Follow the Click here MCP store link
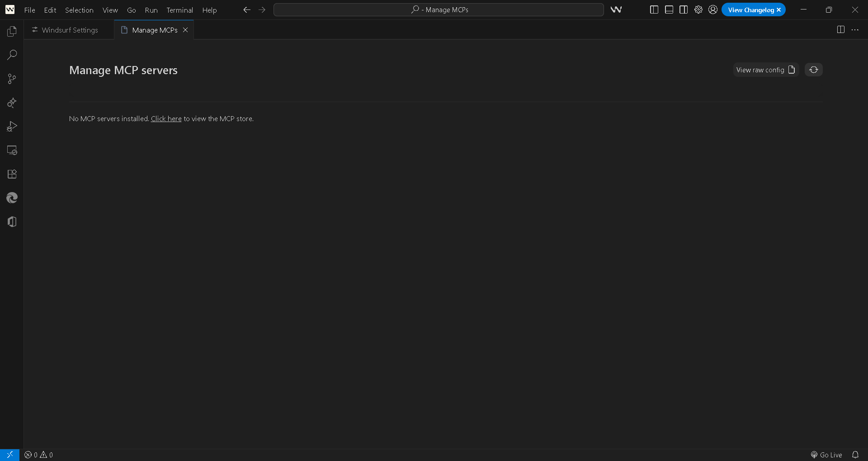Image resolution: width=868 pixels, height=461 pixels. [x=166, y=118]
